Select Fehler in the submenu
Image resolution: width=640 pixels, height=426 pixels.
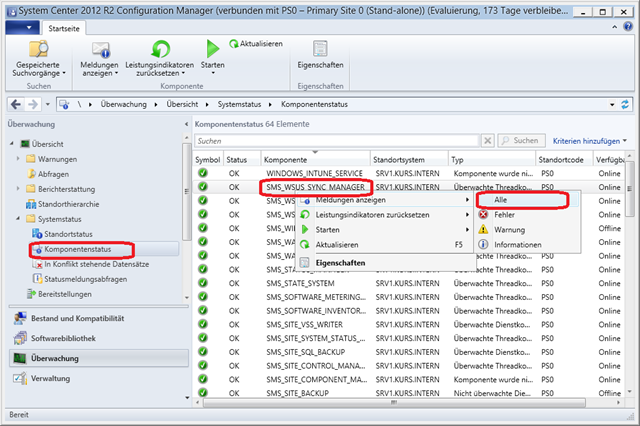(x=527, y=215)
